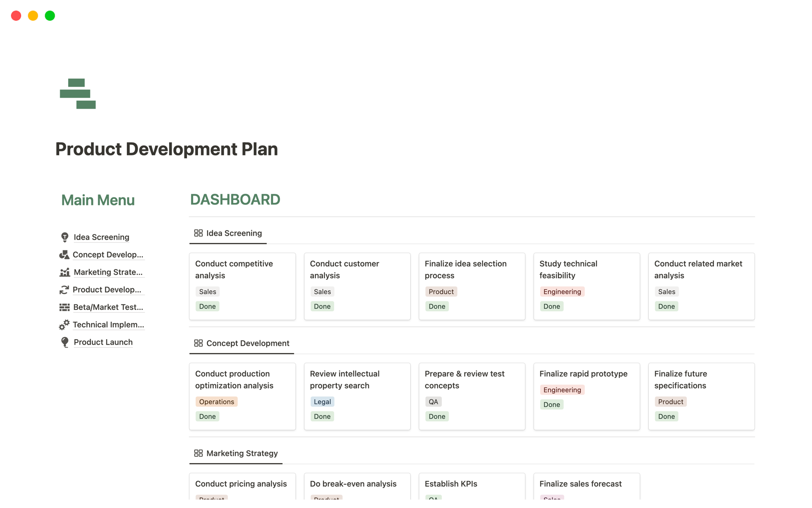Open the Product Launch link in Main Menu

103,342
